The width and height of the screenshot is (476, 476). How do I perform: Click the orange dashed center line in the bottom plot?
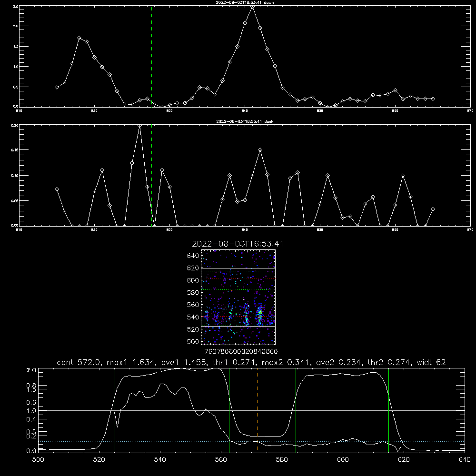[x=258, y=410]
